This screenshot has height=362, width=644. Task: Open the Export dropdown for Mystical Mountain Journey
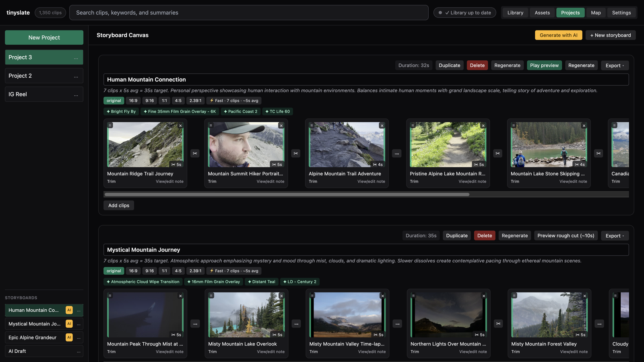615,236
